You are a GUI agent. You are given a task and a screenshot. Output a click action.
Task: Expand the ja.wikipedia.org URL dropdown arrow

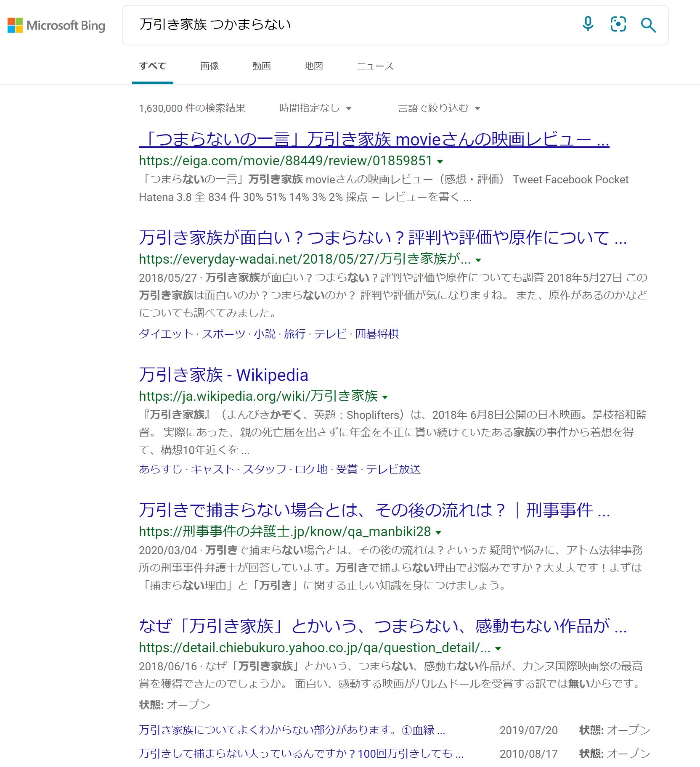(385, 397)
